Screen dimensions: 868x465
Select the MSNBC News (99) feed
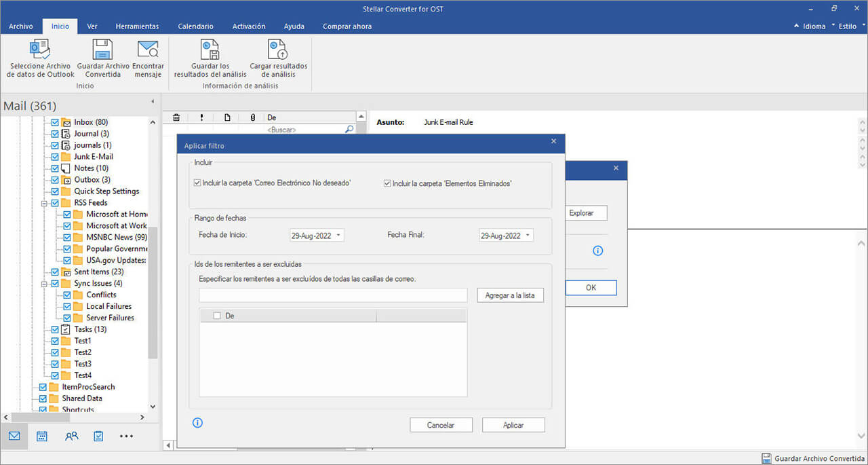point(117,237)
